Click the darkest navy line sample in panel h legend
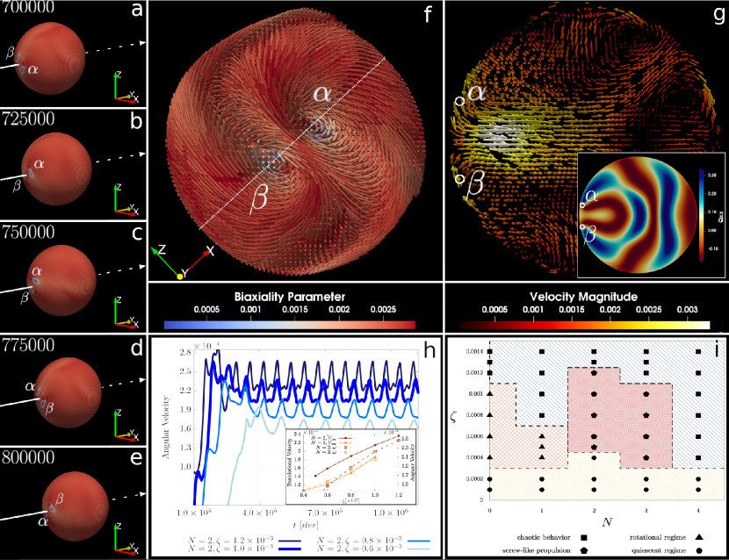Screen dimensions: 729x560 [289, 541]
